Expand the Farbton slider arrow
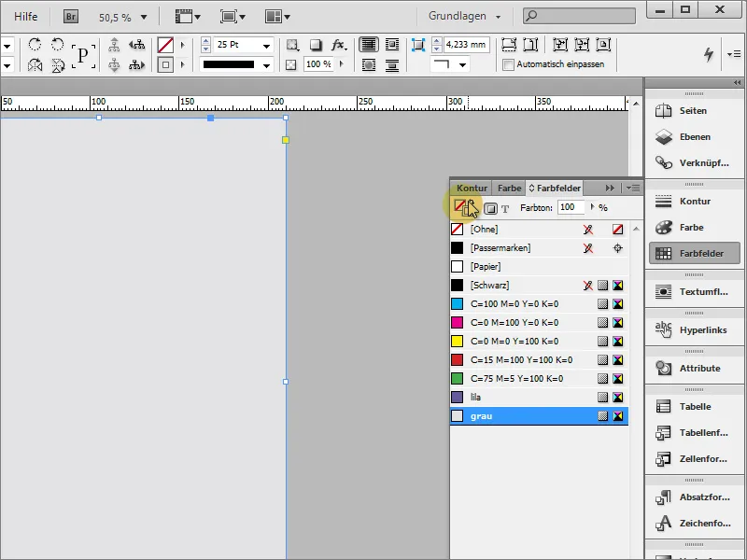 point(592,207)
